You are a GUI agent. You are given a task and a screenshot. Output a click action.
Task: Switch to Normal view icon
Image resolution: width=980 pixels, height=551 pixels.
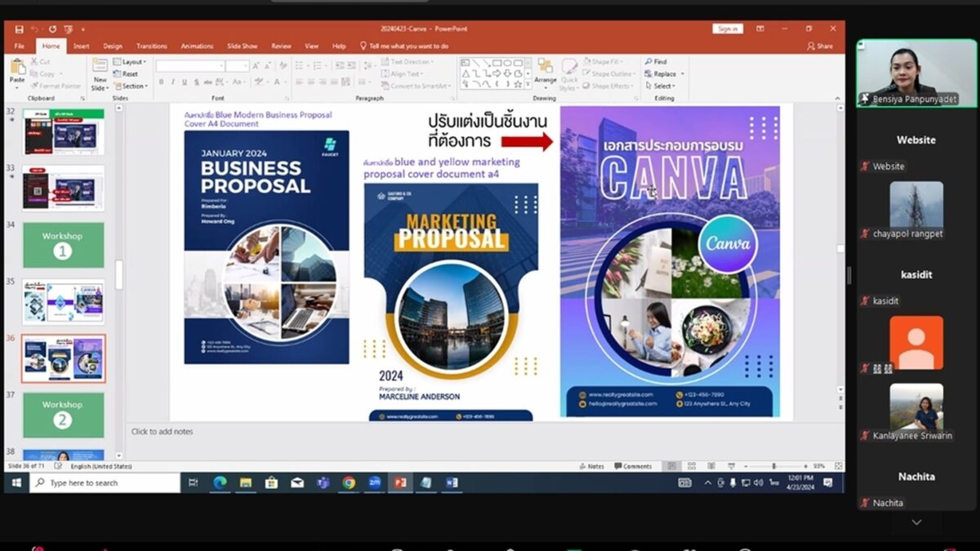[x=671, y=466]
